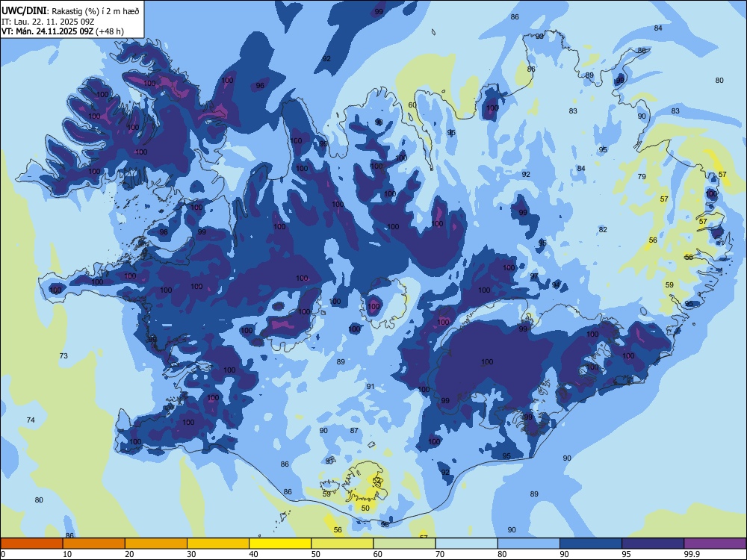The height and width of the screenshot is (560, 747).
Task: Click the '94' humidity value on the map
Action: tap(557, 284)
